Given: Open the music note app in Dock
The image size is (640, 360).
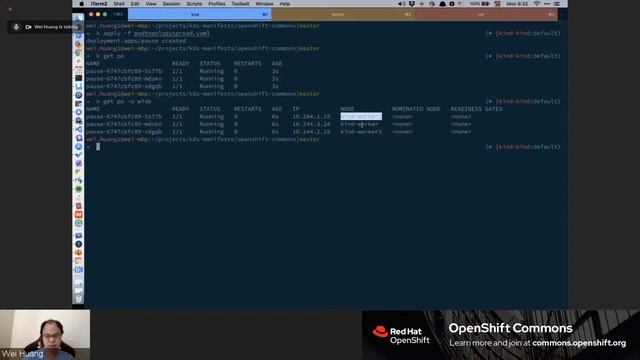Looking at the screenshot, I should [x=78, y=198].
